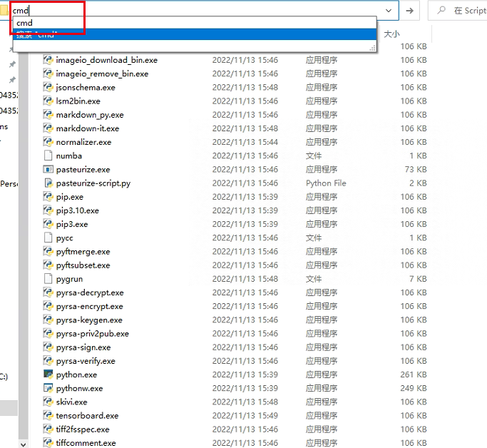
Task: Click the resize grip of the suggestion dropdown
Action: [x=372, y=49]
